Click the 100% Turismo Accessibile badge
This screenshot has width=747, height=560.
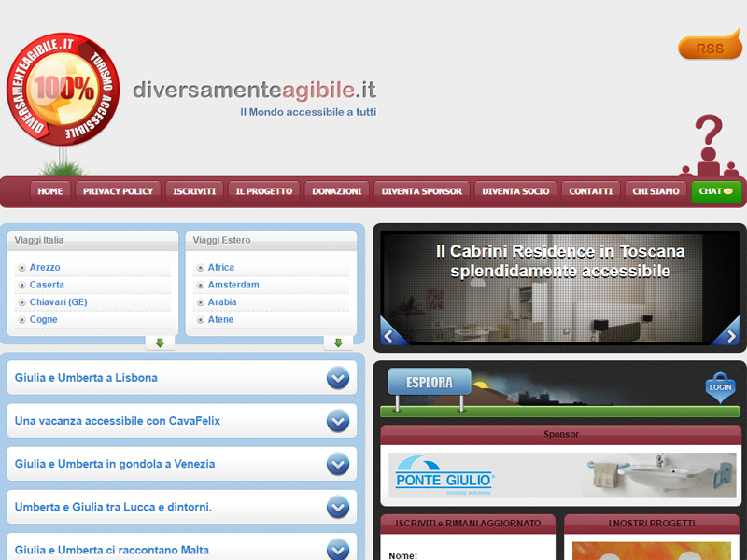[x=63, y=91]
